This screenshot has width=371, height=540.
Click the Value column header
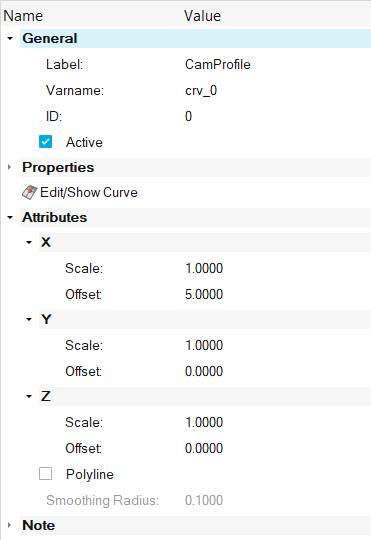pos(203,16)
